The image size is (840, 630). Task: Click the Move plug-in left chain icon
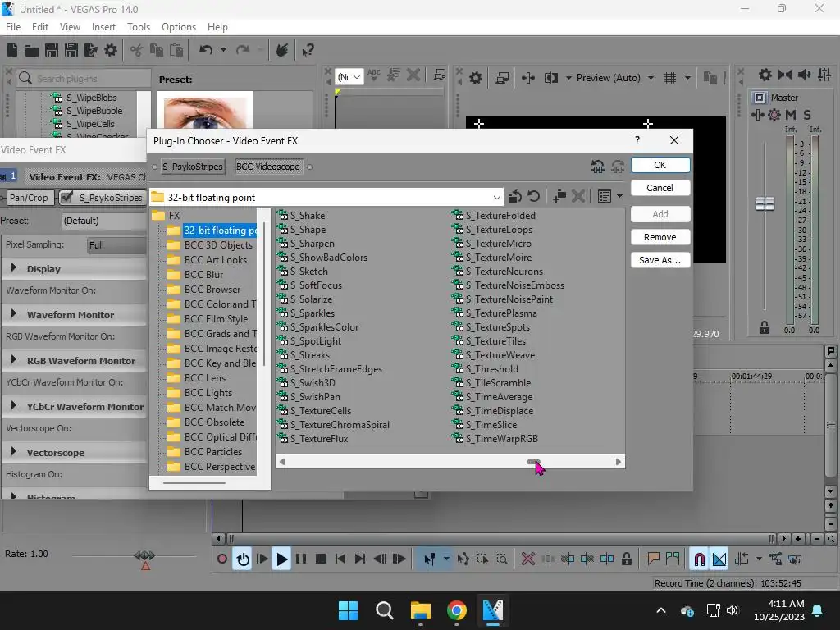(x=598, y=167)
